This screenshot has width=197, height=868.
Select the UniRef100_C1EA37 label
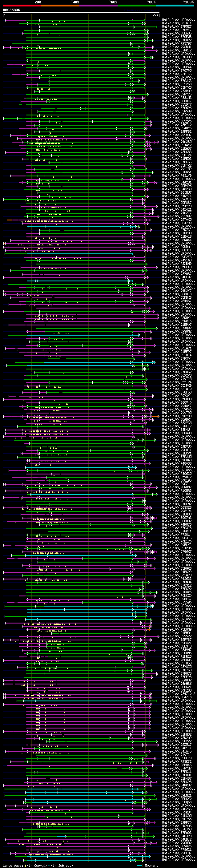[x=176, y=149]
